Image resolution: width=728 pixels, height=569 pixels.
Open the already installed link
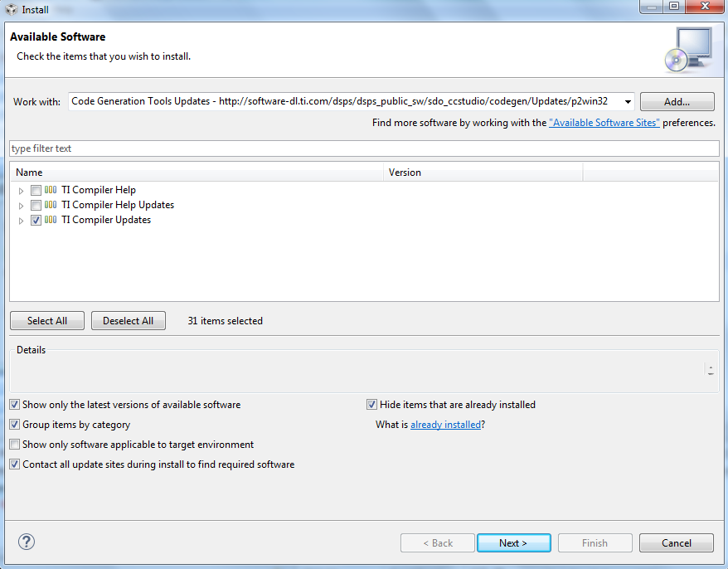(446, 425)
